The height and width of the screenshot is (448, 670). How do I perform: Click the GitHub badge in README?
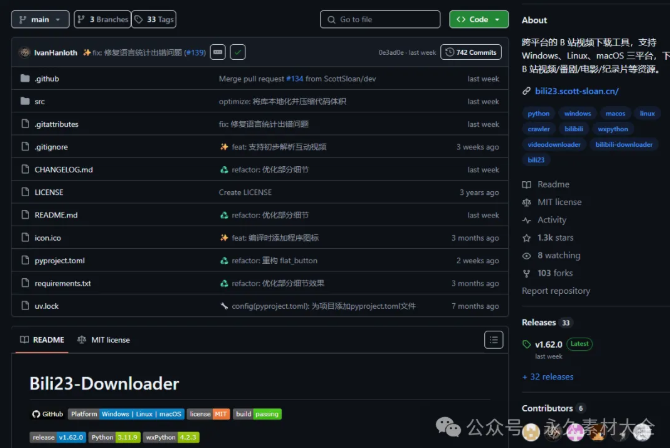click(x=47, y=414)
